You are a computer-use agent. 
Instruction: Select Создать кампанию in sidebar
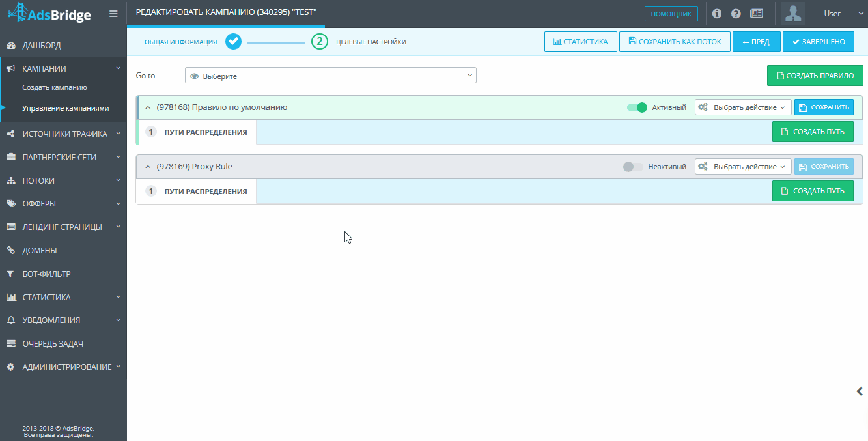click(x=55, y=87)
